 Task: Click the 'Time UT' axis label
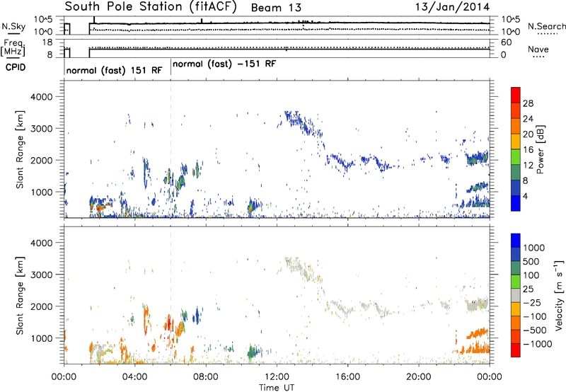pyautogui.click(x=277, y=388)
